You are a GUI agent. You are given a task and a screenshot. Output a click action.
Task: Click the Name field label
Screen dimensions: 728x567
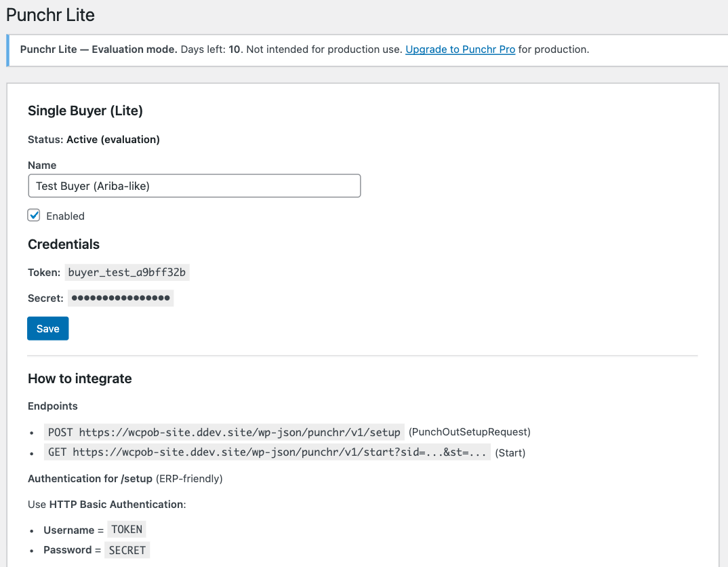point(42,165)
